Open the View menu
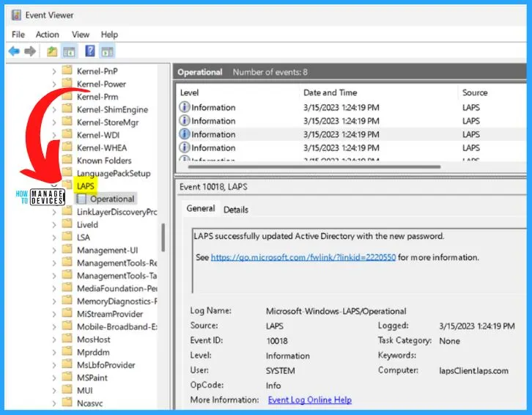 click(81, 34)
